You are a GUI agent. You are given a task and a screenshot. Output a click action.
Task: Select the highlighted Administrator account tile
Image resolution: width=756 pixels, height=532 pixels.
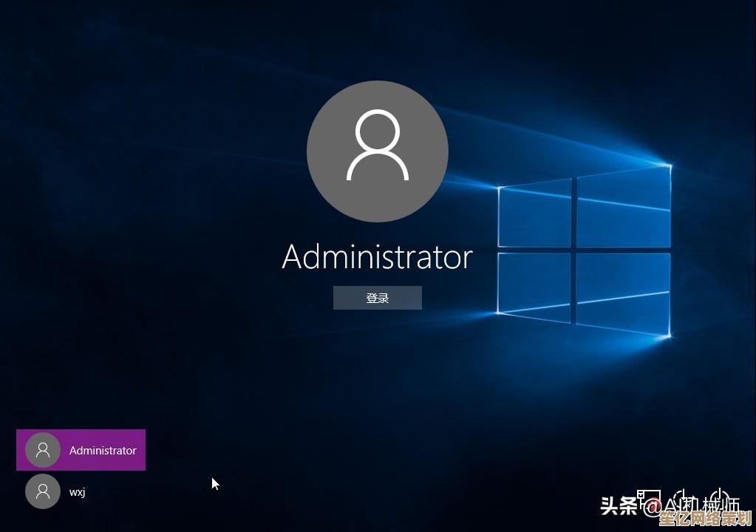[x=81, y=450]
